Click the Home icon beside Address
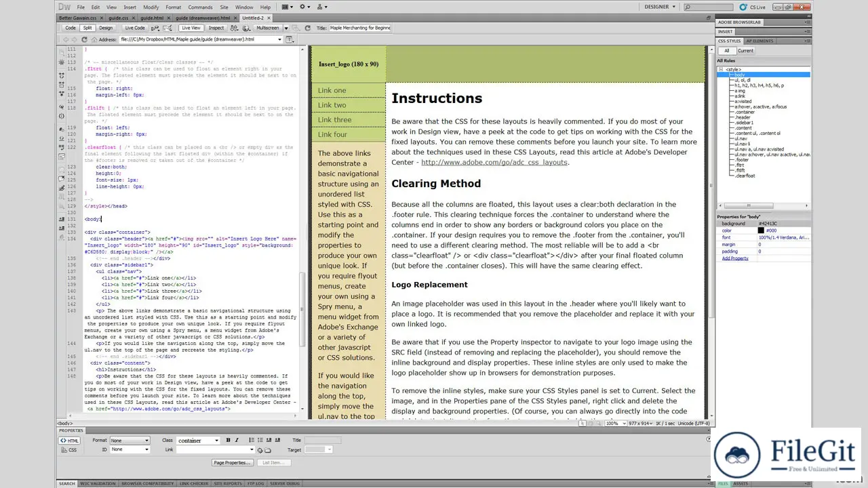 tap(94, 39)
